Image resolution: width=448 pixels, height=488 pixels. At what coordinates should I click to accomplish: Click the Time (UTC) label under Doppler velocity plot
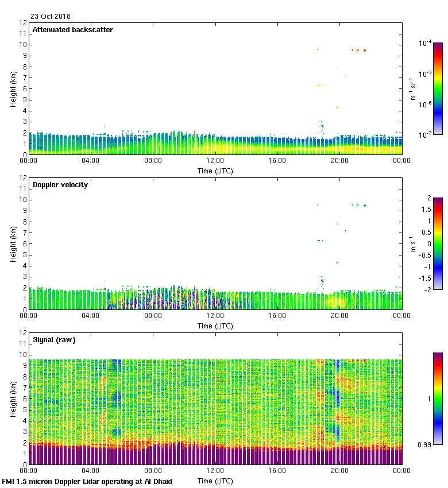[x=215, y=326]
